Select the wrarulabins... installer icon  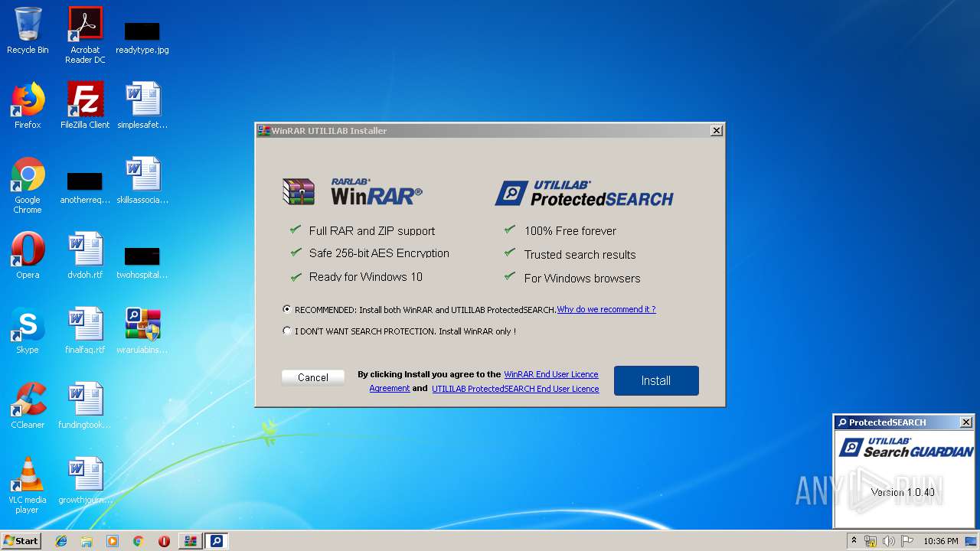tap(142, 331)
